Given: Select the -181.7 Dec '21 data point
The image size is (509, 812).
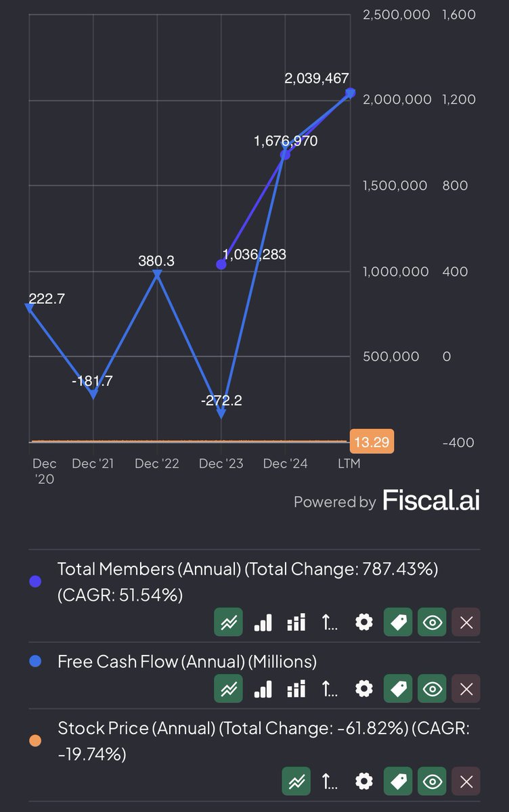Looking at the screenshot, I should click(x=93, y=394).
